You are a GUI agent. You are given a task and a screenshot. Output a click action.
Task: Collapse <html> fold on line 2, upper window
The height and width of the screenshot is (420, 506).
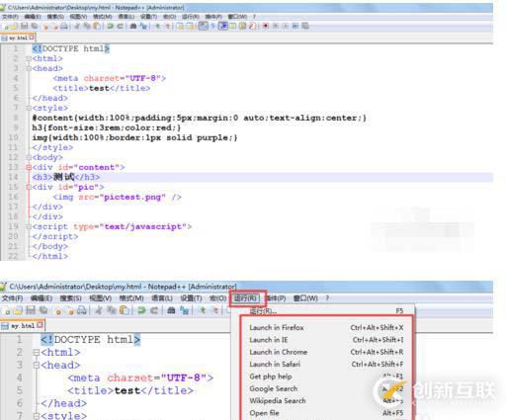tap(29, 59)
